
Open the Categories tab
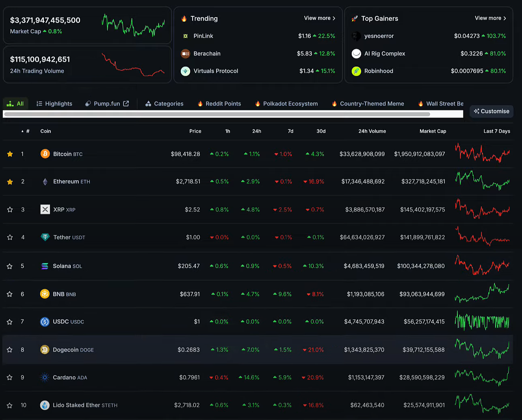click(x=165, y=103)
